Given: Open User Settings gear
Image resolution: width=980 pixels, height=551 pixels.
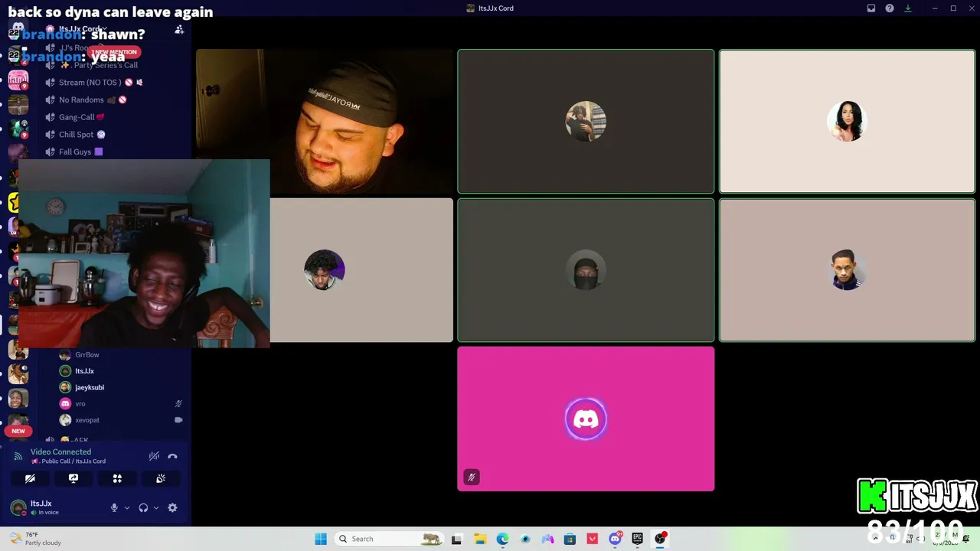Looking at the screenshot, I should coord(172,507).
